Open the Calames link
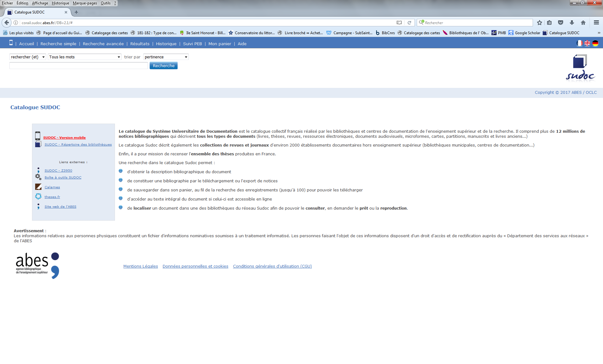 click(x=52, y=187)
